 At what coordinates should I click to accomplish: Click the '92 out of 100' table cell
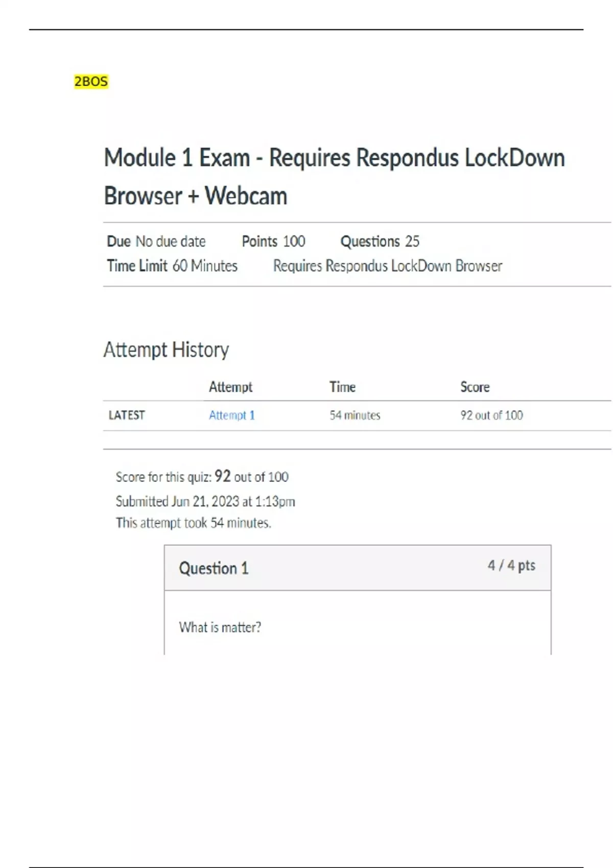coord(491,415)
